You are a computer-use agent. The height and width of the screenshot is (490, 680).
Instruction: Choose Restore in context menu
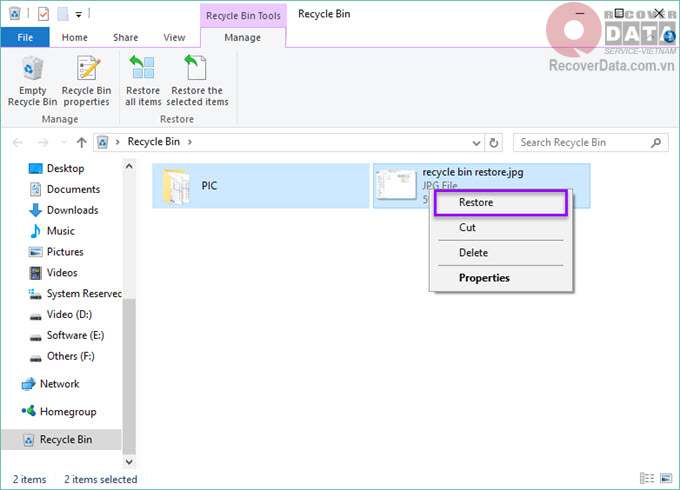[501, 203]
